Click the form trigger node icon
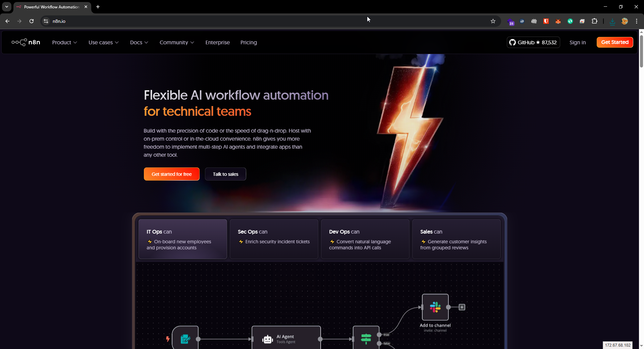644x349 pixels. (x=185, y=339)
